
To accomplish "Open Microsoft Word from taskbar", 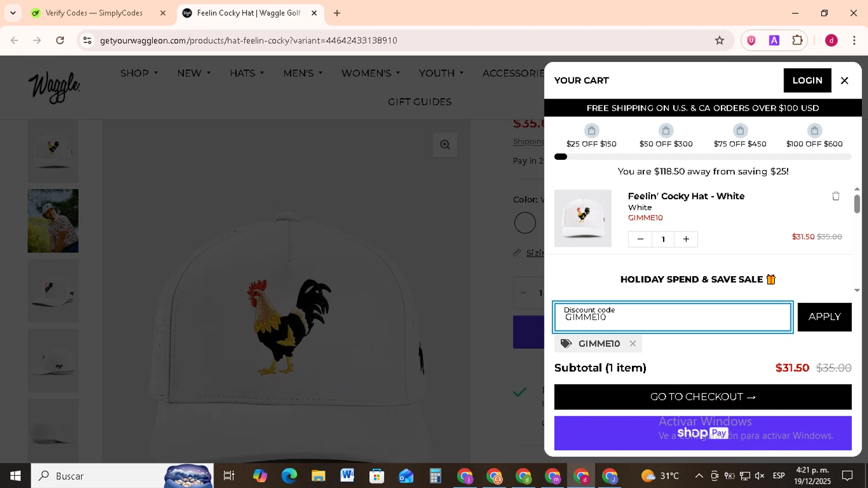I will pos(347,476).
